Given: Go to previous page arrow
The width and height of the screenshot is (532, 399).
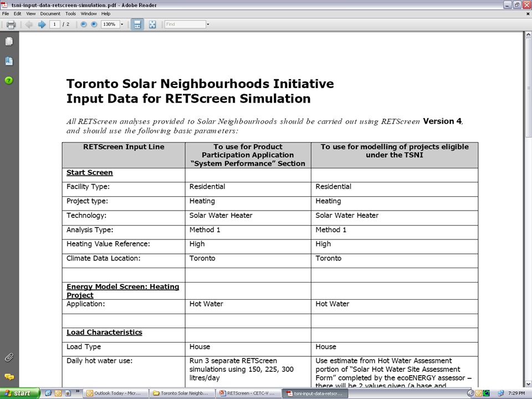Looking at the screenshot, I should (x=29, y=24).
